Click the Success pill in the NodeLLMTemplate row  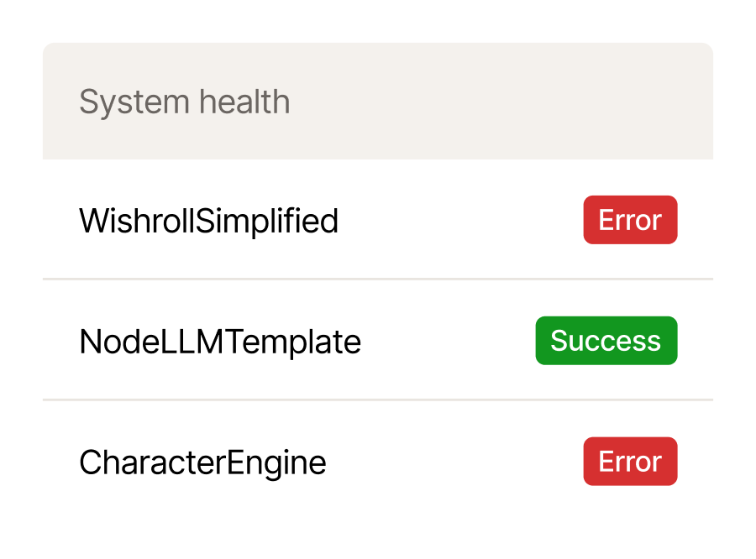click(606, 341)
